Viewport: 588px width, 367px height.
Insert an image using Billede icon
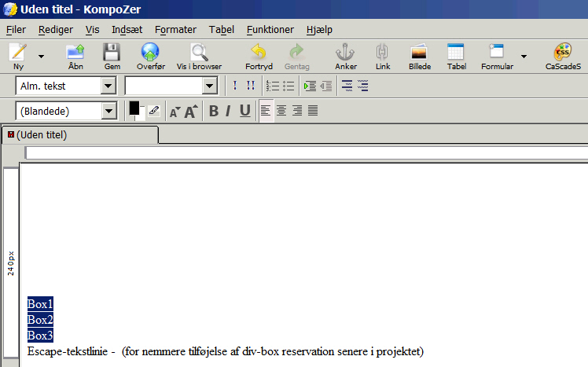419,56
